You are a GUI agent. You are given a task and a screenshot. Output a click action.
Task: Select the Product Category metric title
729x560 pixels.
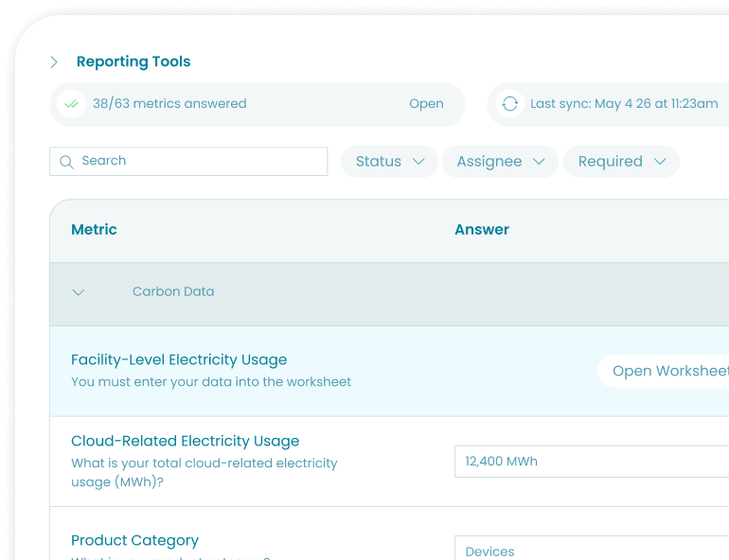pos(134,540)
